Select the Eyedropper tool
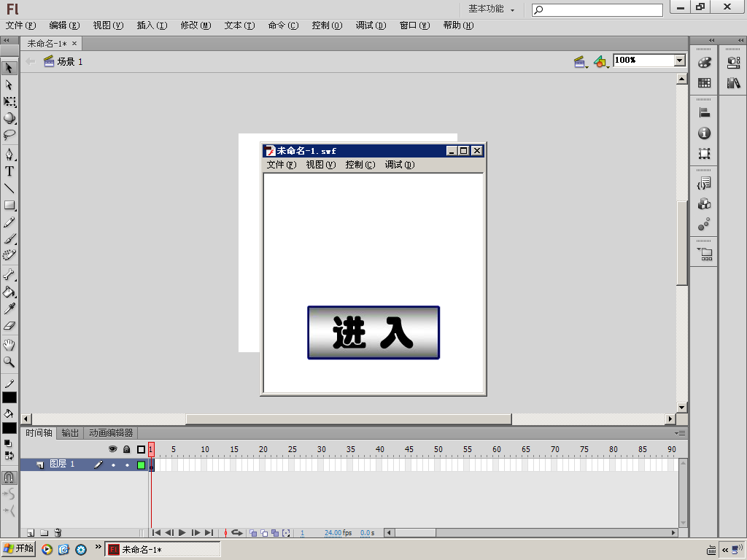 9,308
